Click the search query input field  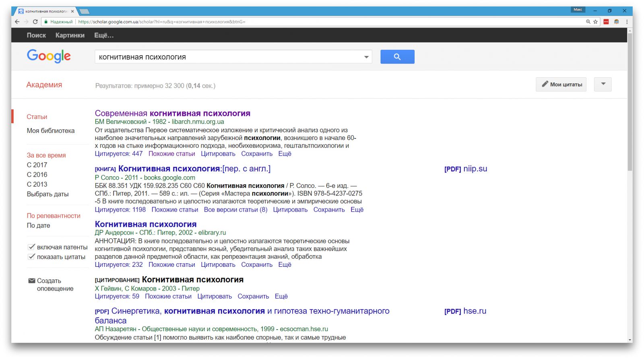tap(227, 57)
